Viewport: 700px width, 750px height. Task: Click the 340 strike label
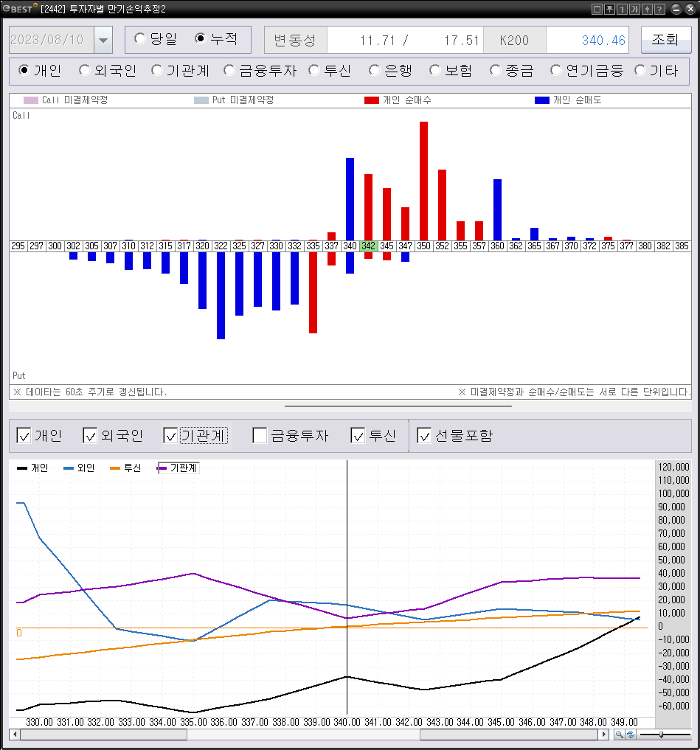350,246
